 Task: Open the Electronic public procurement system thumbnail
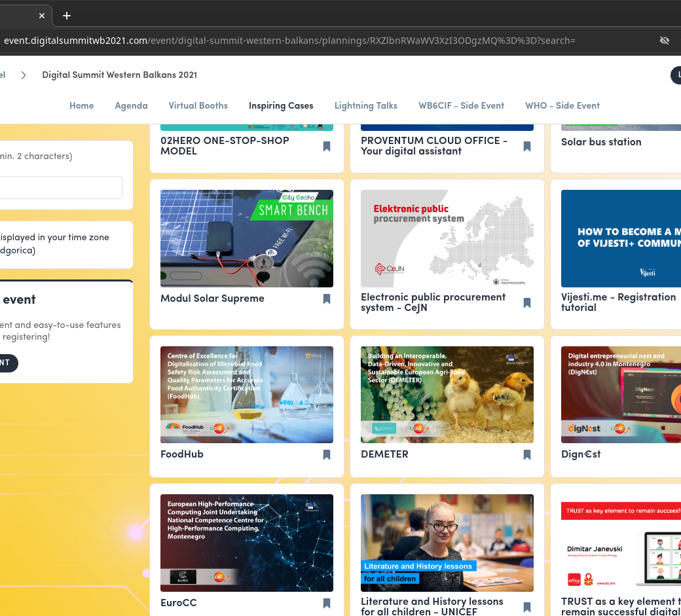[447, 238]
